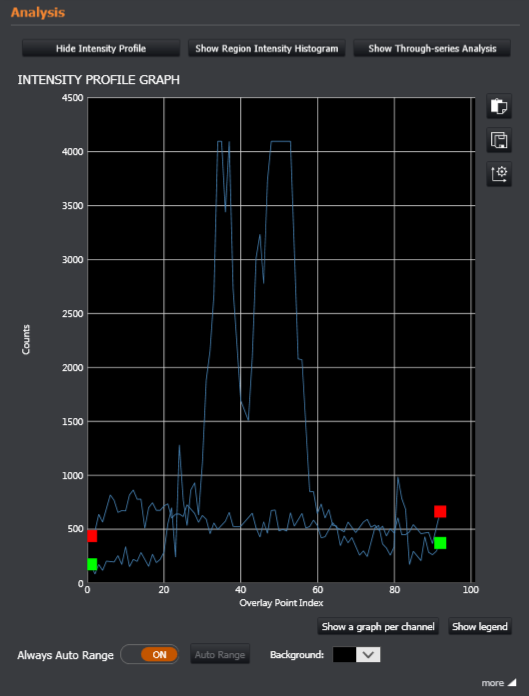The height and width of the screenshot is (696, 529).
Task: Expand the more options triangle
Action: (512, 682)
